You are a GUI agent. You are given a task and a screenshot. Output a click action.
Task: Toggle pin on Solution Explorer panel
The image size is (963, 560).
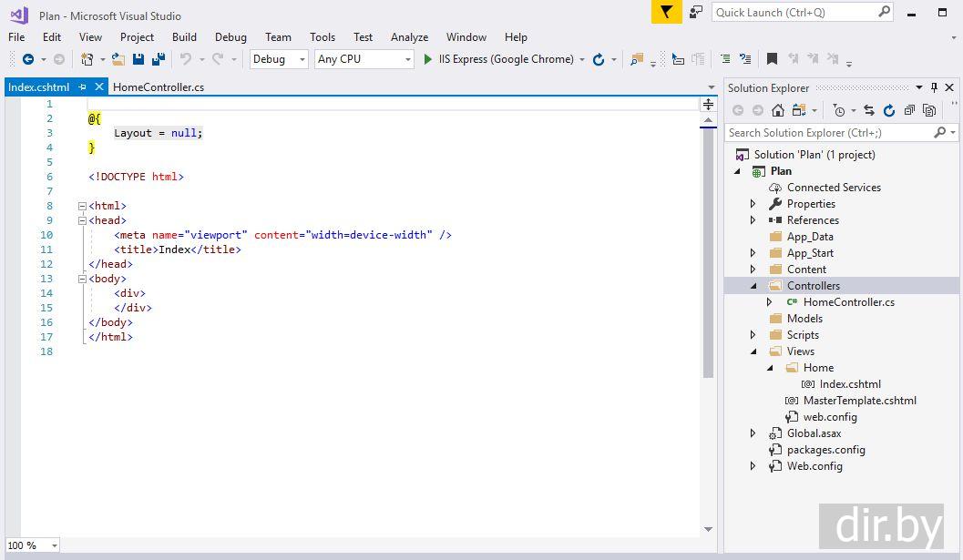pyautogui.click(x=934, y=87)
